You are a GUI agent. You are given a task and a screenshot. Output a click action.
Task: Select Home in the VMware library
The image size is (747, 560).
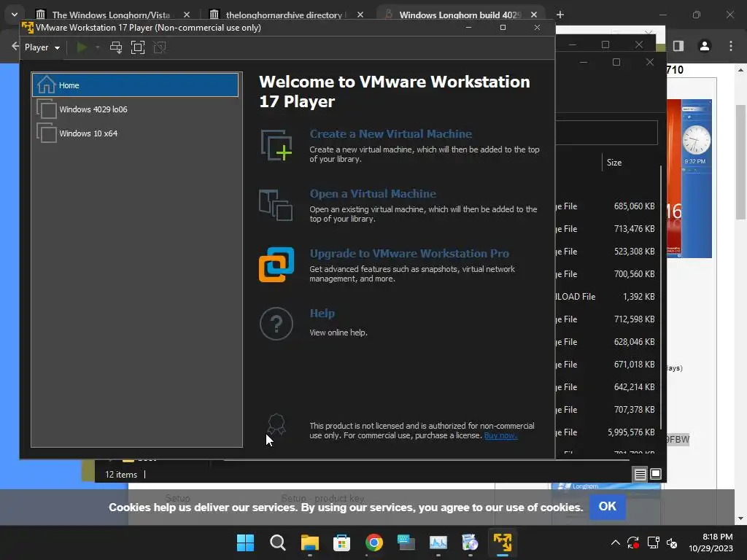[x=135, y=85]
